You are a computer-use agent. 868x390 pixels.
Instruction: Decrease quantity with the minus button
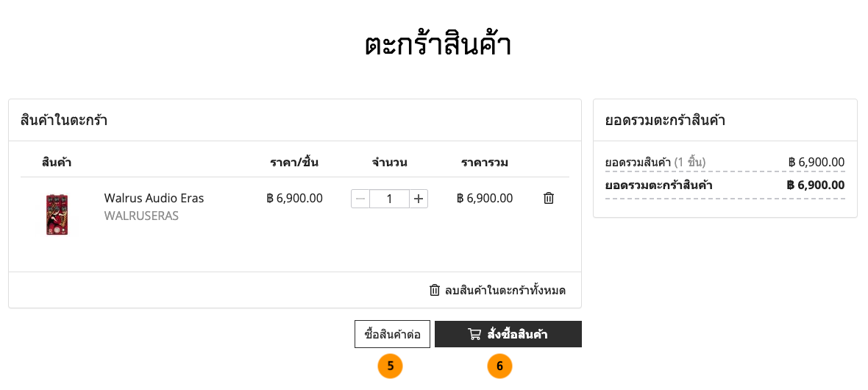coord(360,199)
